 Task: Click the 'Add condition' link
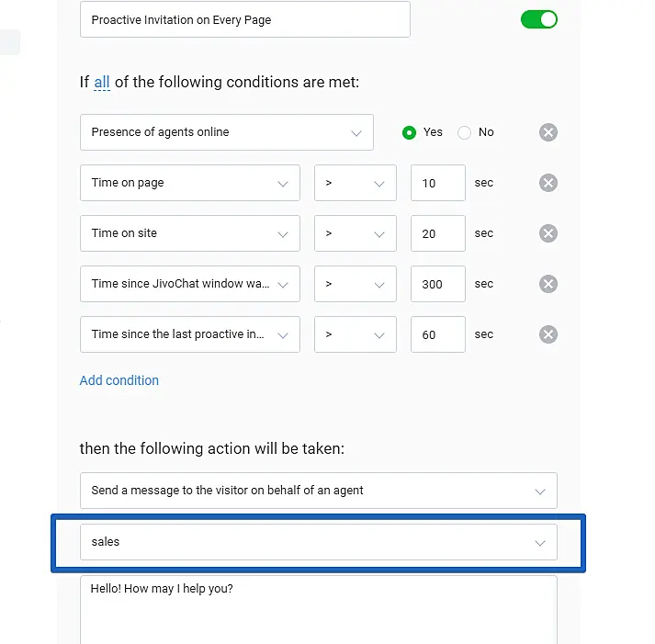(119, 380)
